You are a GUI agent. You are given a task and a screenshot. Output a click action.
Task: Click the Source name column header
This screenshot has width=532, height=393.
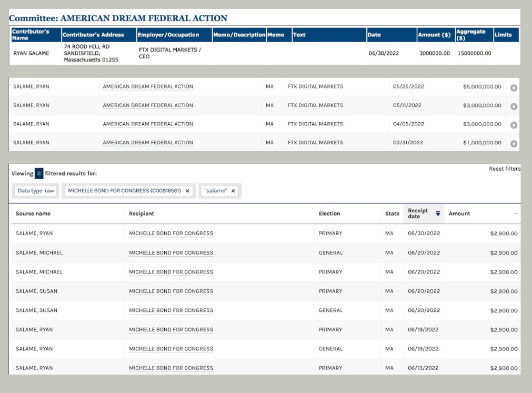pyautogui.click(x=33, y=214)
